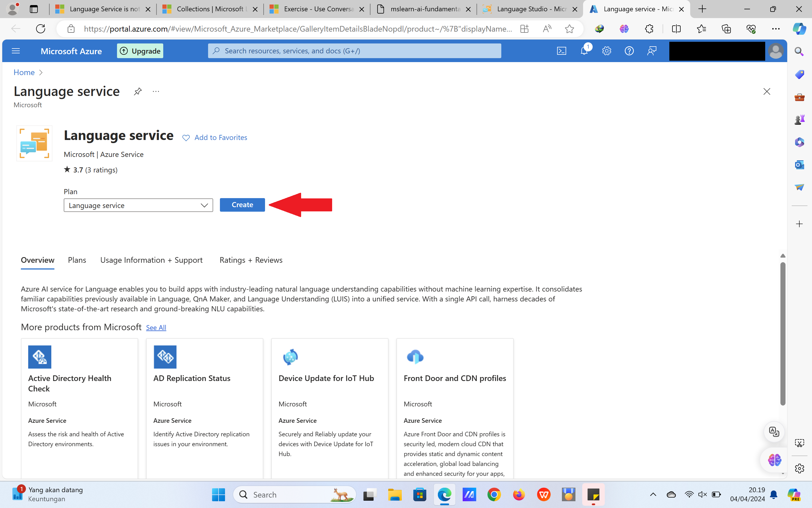Open the Edge sidebar settings gear

[799, 468]
